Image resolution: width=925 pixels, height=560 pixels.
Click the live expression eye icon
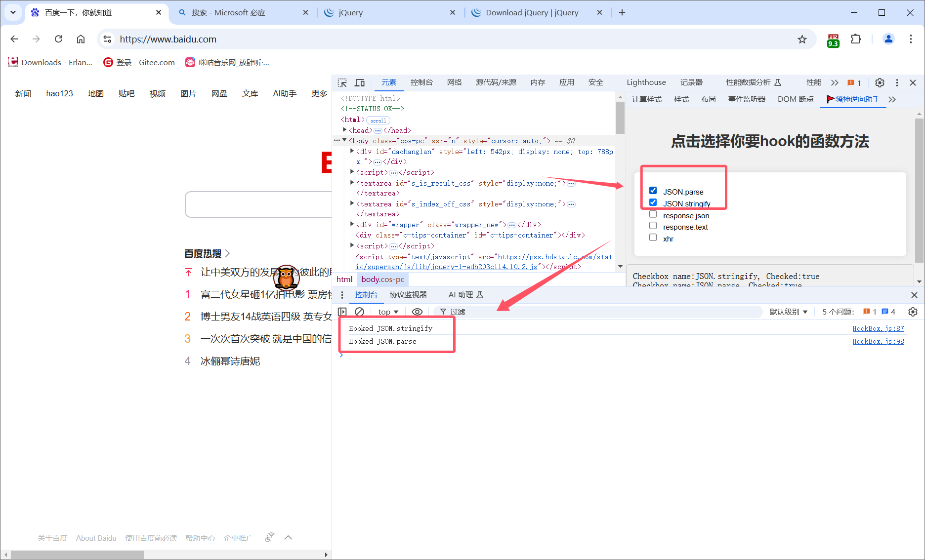(417, 312)
